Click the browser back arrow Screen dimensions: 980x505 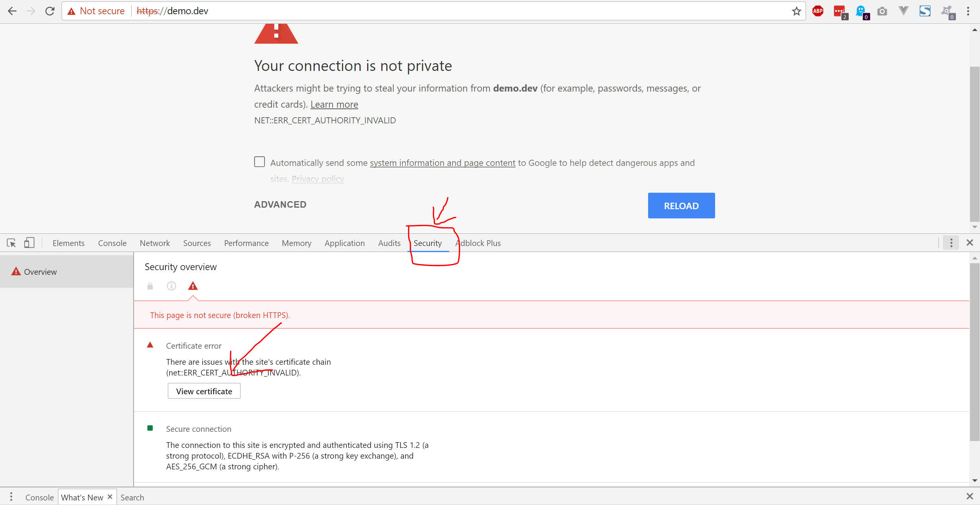point(12,11)
